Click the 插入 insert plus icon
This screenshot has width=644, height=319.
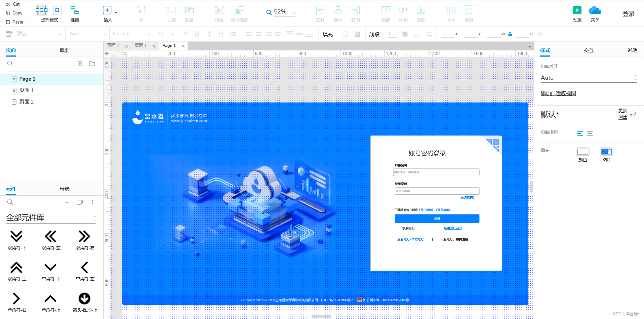tap(107, 10)
